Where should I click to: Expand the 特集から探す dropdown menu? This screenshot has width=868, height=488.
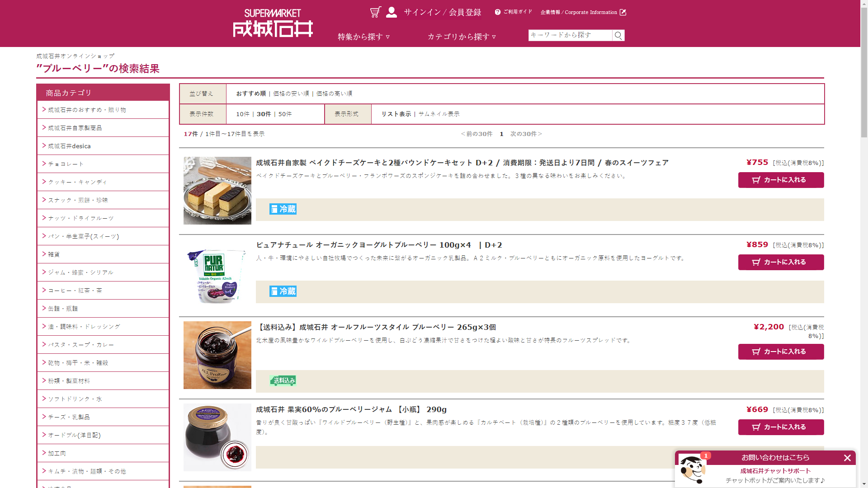(x=363, y=37)
